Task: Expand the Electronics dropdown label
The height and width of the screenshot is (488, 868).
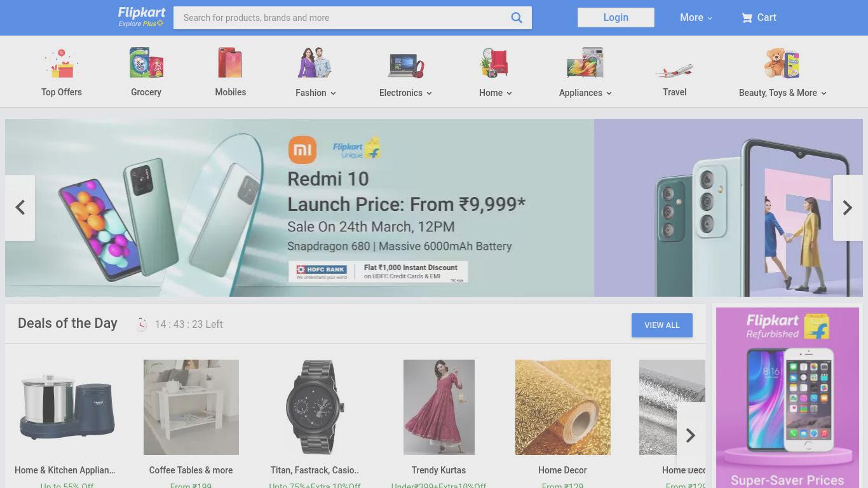Action: [x=405, y=93]
